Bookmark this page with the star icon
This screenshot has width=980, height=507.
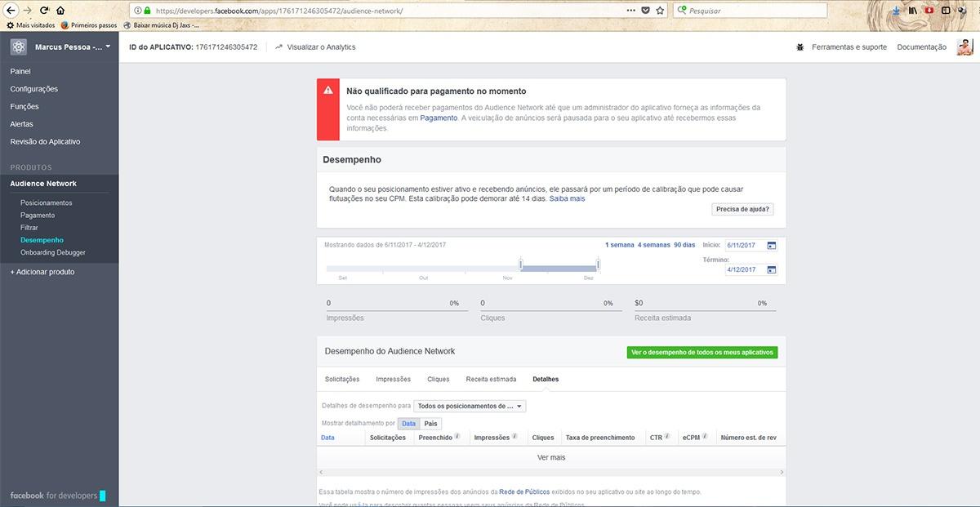click(x=660, y=11)
